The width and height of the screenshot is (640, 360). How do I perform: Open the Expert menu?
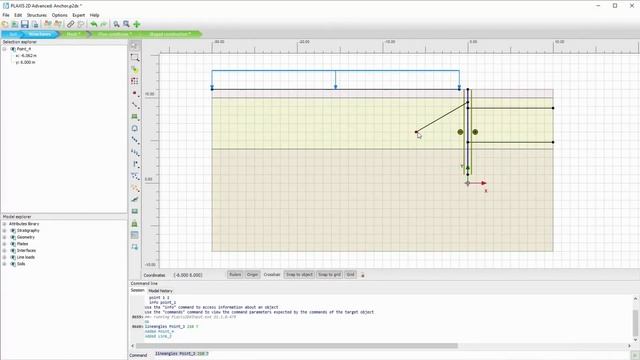(78, 15)
